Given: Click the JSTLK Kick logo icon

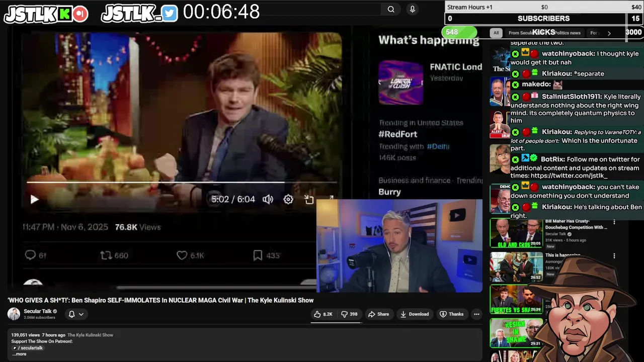Looking at the screenshot, I should coord(64,14).
